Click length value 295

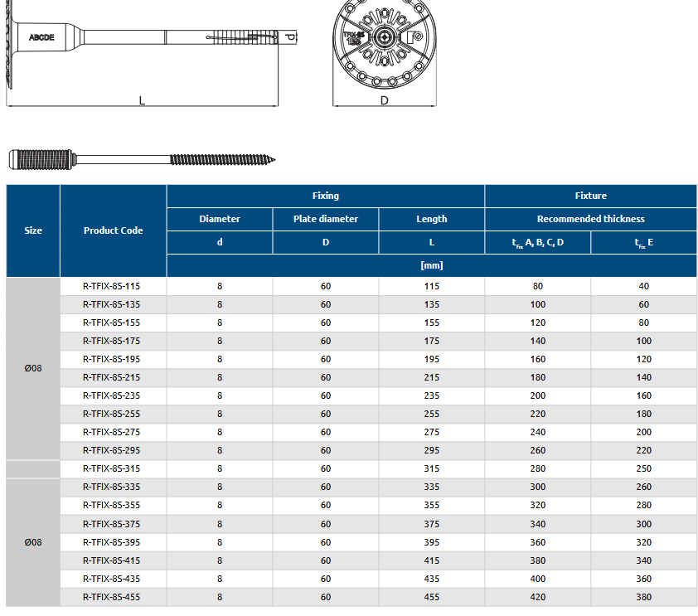point(431,450)
